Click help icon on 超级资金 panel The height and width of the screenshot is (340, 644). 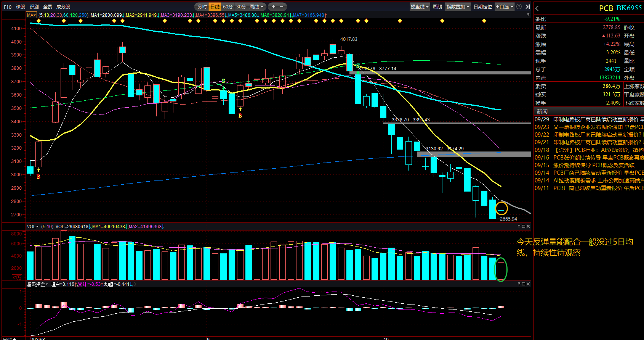tap(519, 284)
